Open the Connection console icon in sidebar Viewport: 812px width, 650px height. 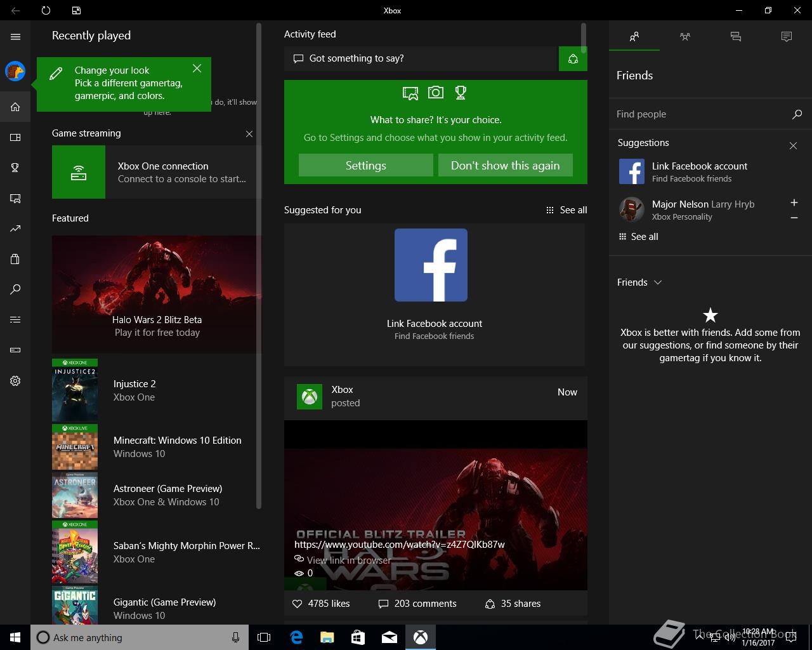point(15,350)
